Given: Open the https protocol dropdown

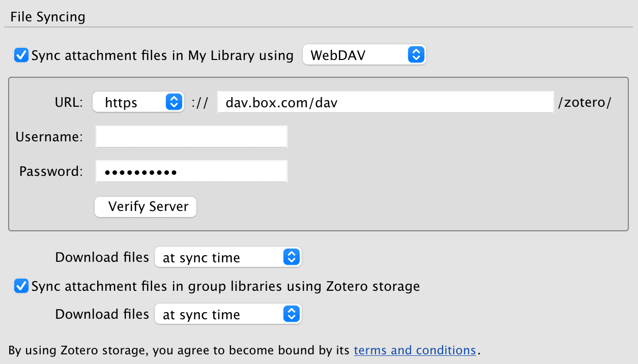Looking at the screenshot, I should click(137, 103).
